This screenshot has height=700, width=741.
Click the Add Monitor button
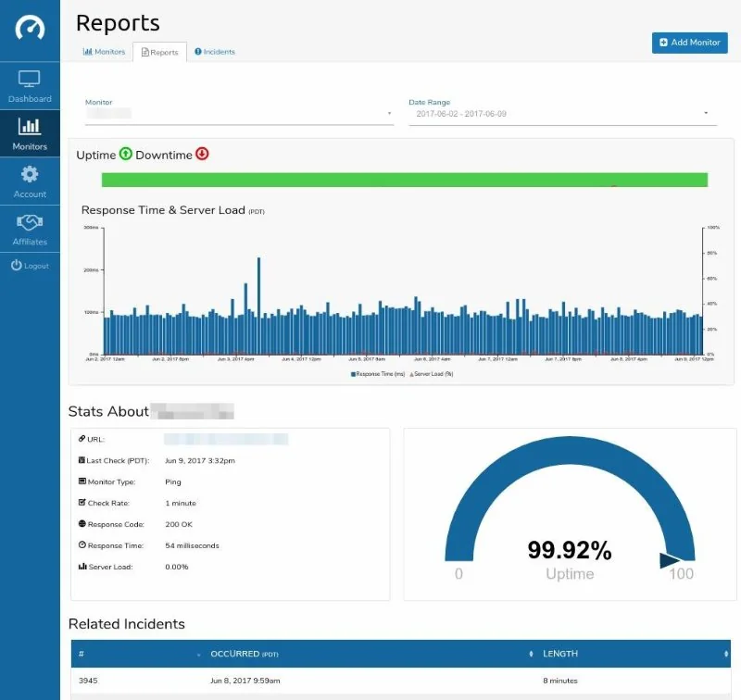pyautogui.click(x=689, y=43)
